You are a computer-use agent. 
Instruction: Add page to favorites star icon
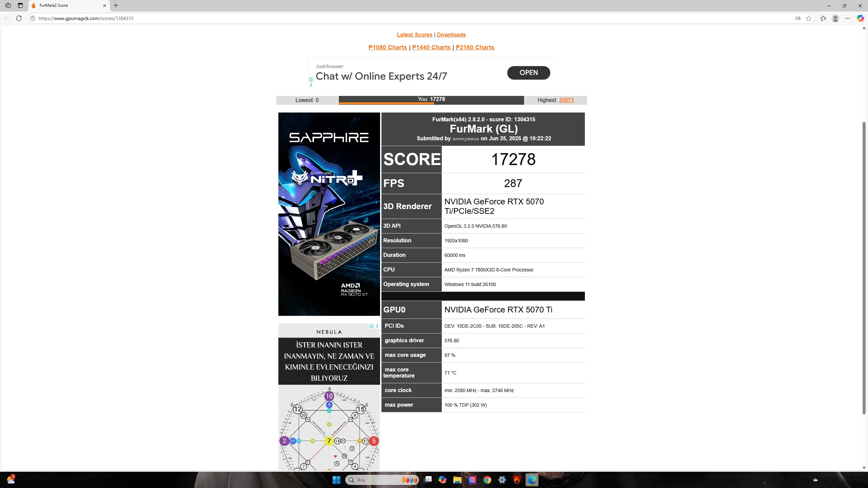click(809, 18)
